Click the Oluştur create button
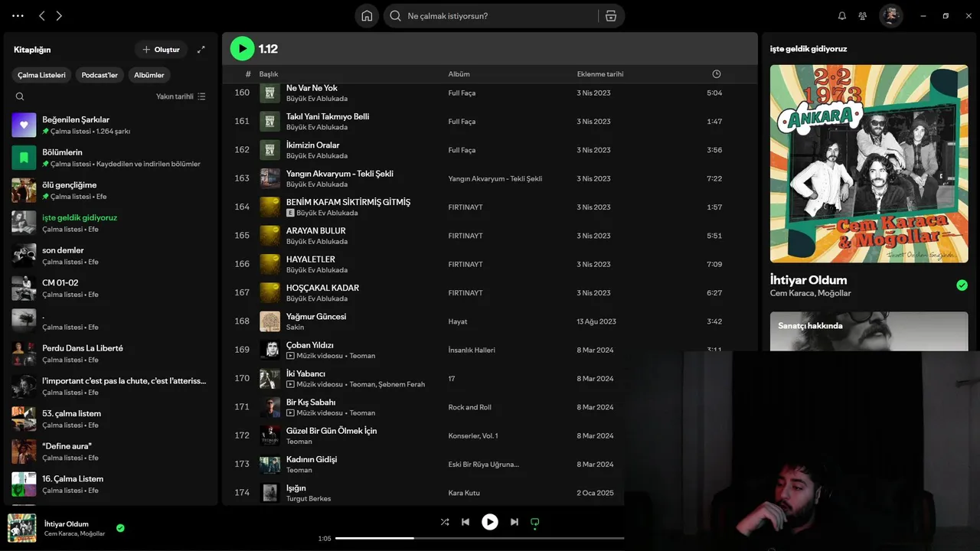This screenshot has width=980, height=551. (x=162, y=50)
